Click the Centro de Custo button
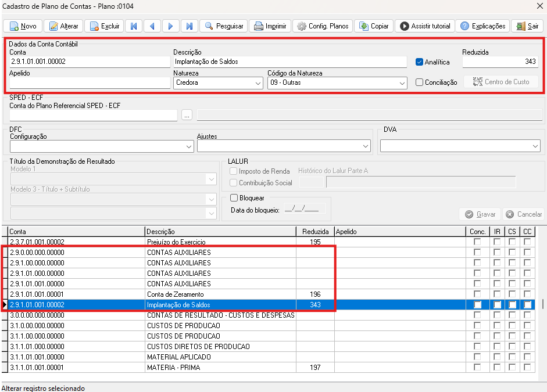 pyautogui.click(x=501, y=82)
